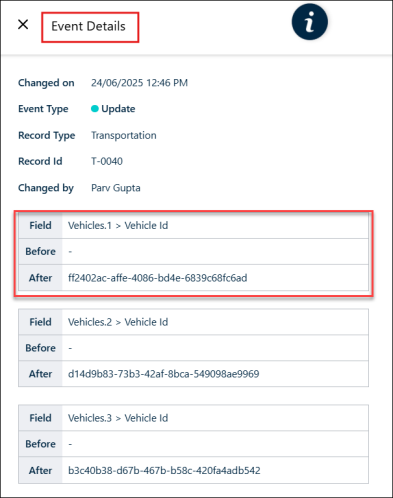Screen dimensions: 393x498
Task: Click the teal dot beside Update
Action: coord(95,109)
